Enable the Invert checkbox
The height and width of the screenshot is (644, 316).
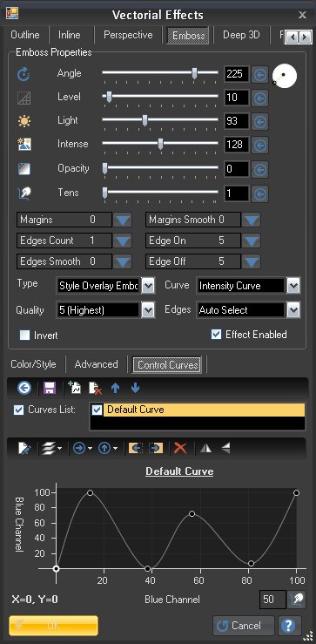25,336
